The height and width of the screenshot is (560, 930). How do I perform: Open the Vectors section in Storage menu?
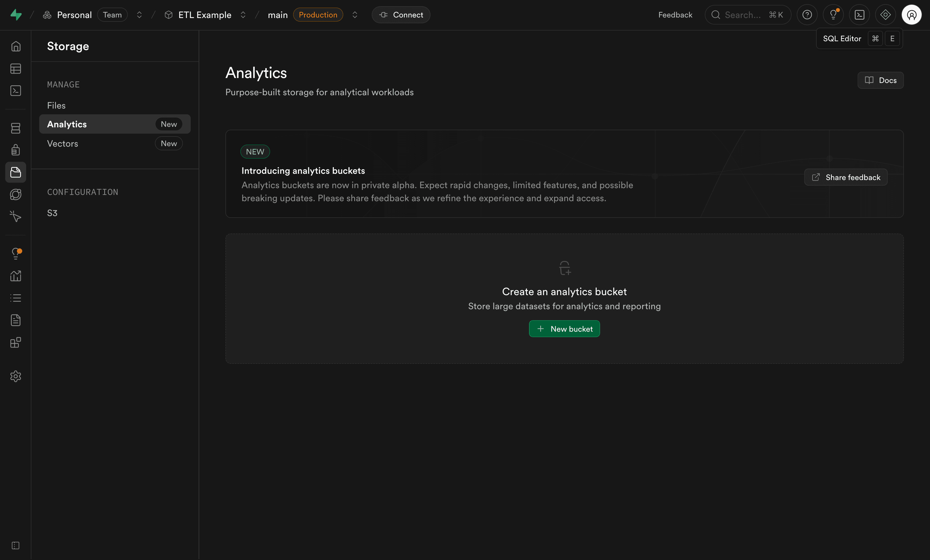(x=62, y=143)
